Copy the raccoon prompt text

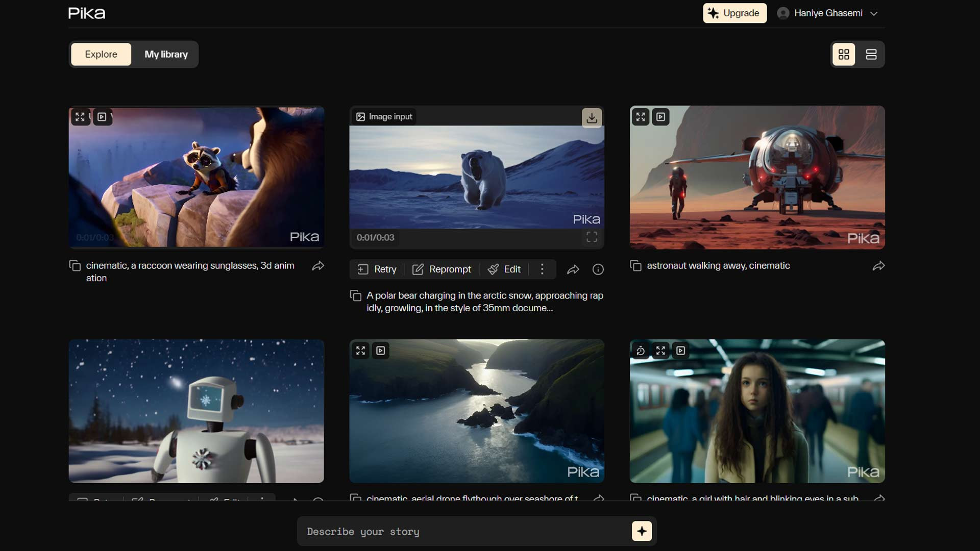pyautogui.click(x=75, y=266)
